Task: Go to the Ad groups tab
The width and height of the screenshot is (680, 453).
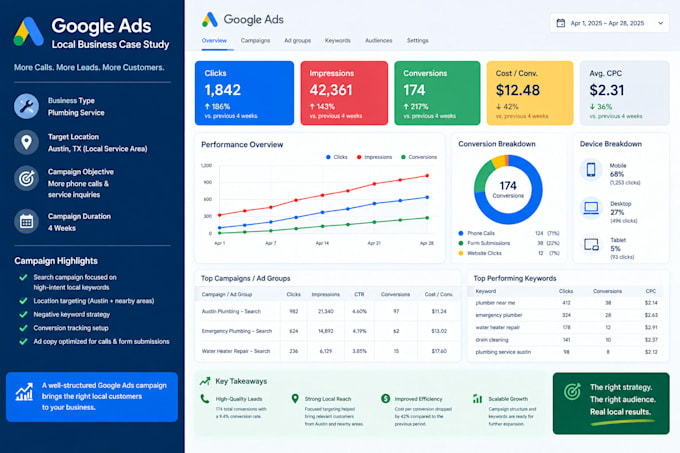Action: coord(298,40)
